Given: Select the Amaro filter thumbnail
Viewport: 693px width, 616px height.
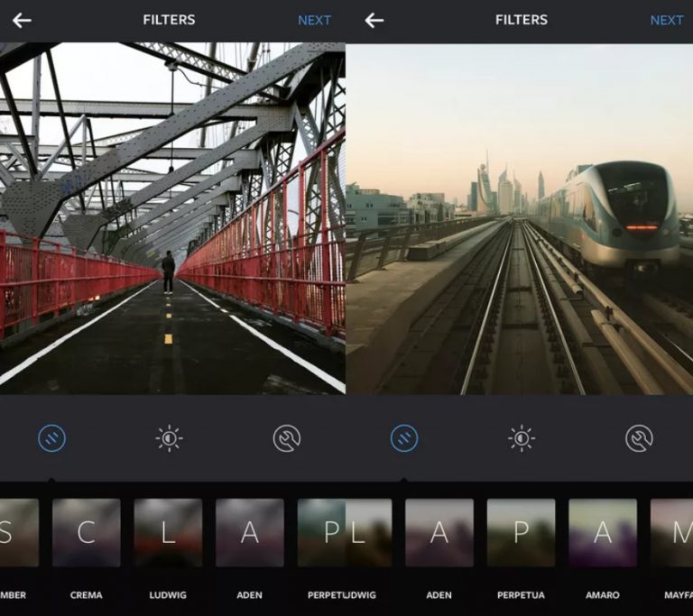Looking at the screenshot, I should pyautogui.click(x=602, y=532).
